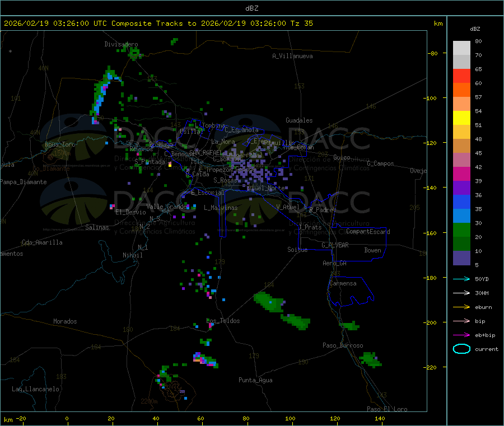Click the 'Valle_Grande' map label

(166, 206)
